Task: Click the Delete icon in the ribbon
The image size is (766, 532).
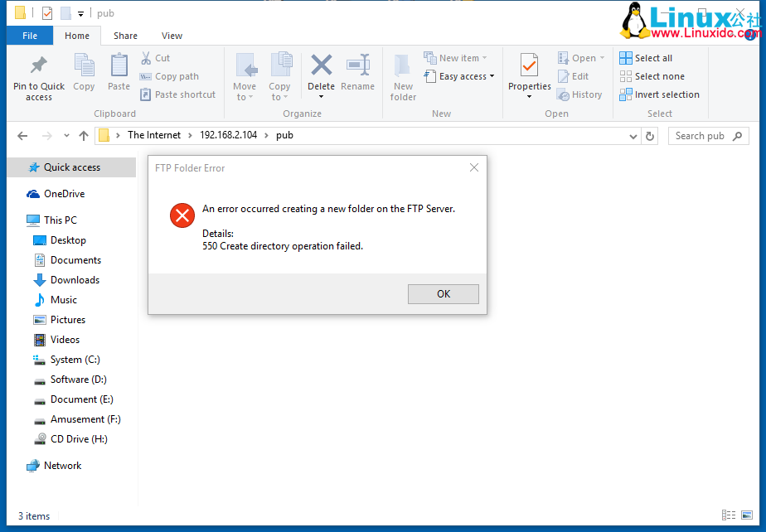Action: point(321,65)
